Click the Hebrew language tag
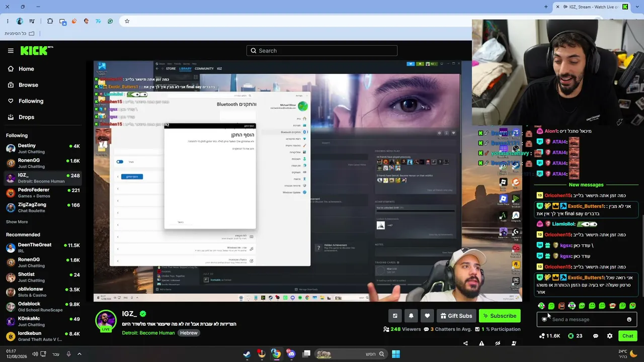The height and width of the screenshot is (362, 644). (189, 333)
